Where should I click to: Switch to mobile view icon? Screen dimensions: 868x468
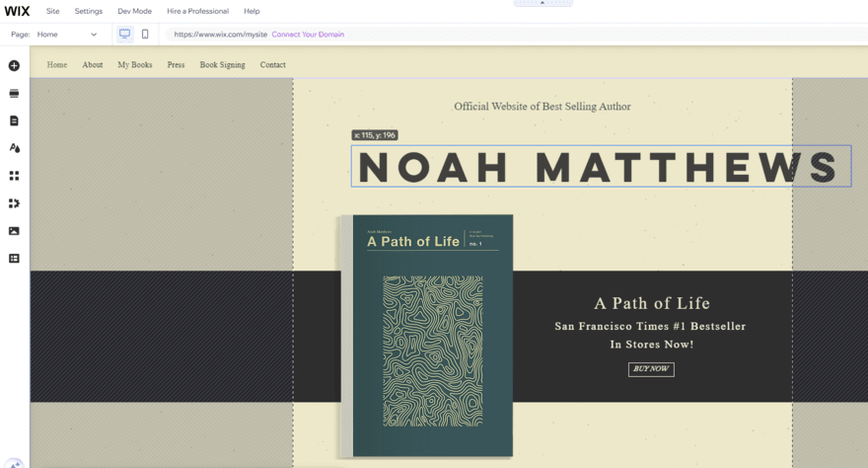point(145,34)
